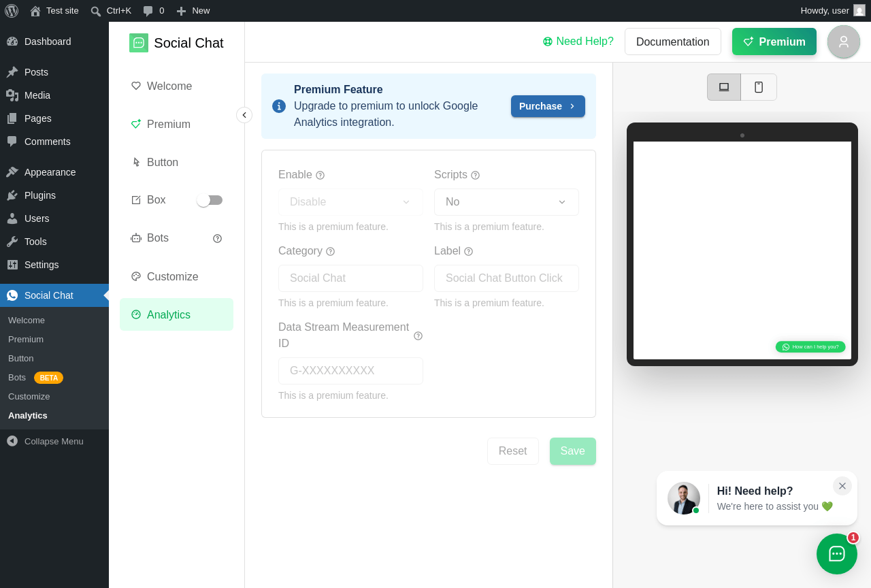
Task: Click help icon for Data Stream Measurement ID
Action: coord(418,336)
